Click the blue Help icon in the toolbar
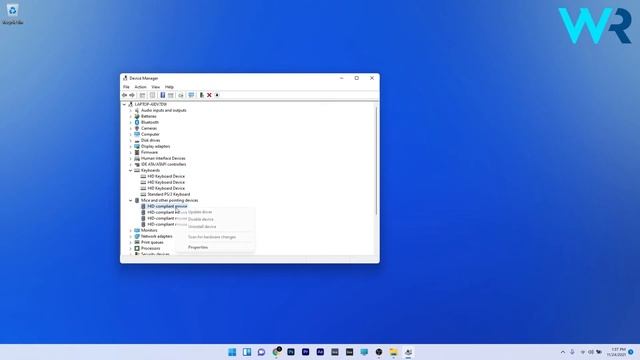 pos(162,95)
